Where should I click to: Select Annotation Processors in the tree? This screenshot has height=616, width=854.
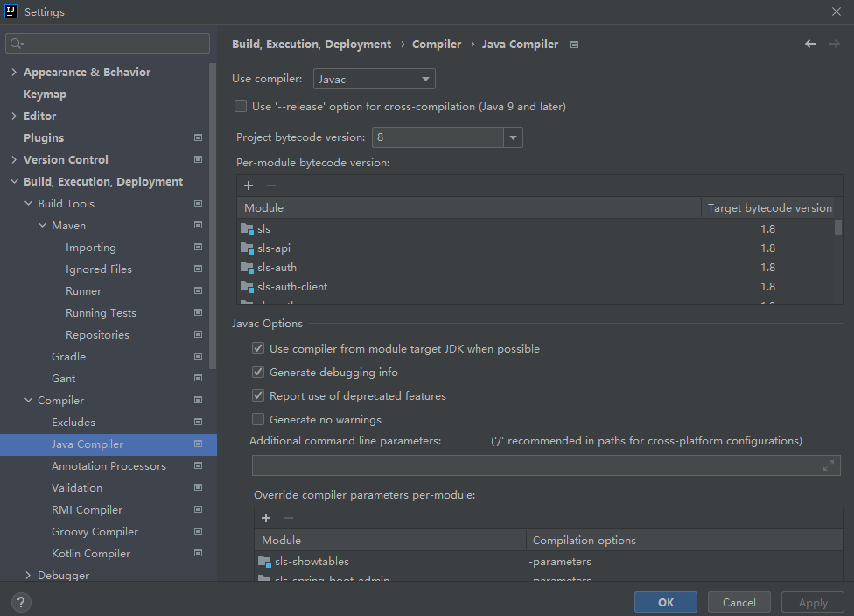click(108, 466)
